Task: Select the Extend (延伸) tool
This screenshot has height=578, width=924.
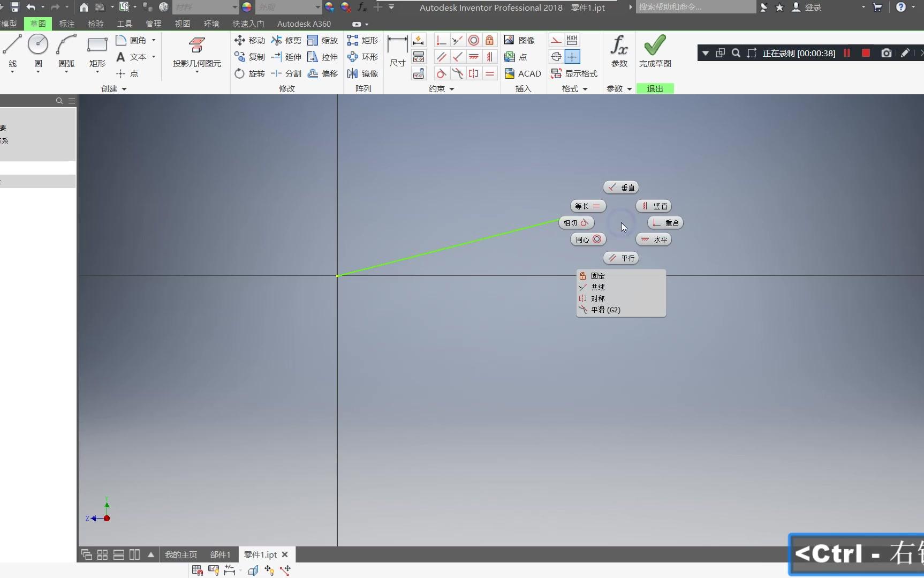Action: pos(286,57)
